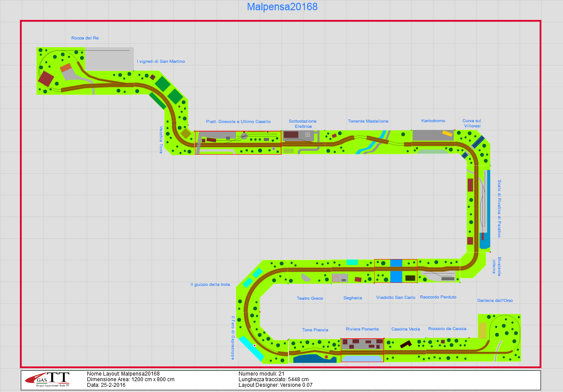Image resolution: width=563 pixels, height=392 pixels.
Task: Select the 'Galleria dell'Orso' label
Action: (x=495, y=301)
